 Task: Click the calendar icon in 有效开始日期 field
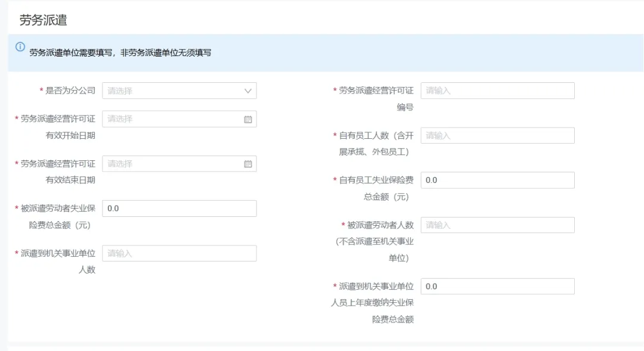coord(248,119)
